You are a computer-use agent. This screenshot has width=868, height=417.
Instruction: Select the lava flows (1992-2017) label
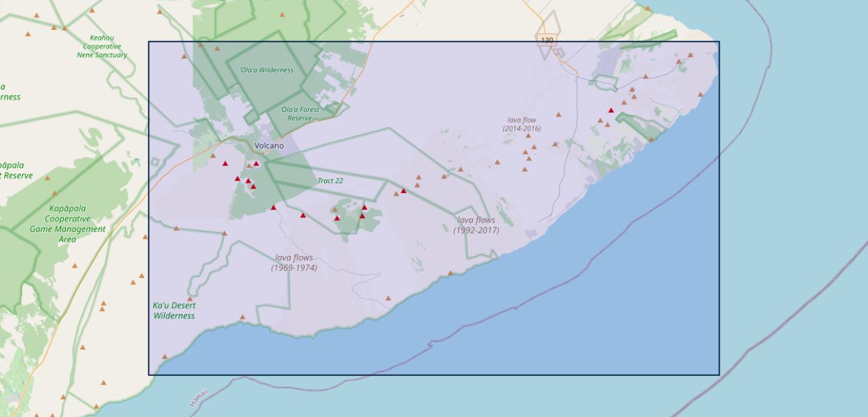click(x=476, y=225)
